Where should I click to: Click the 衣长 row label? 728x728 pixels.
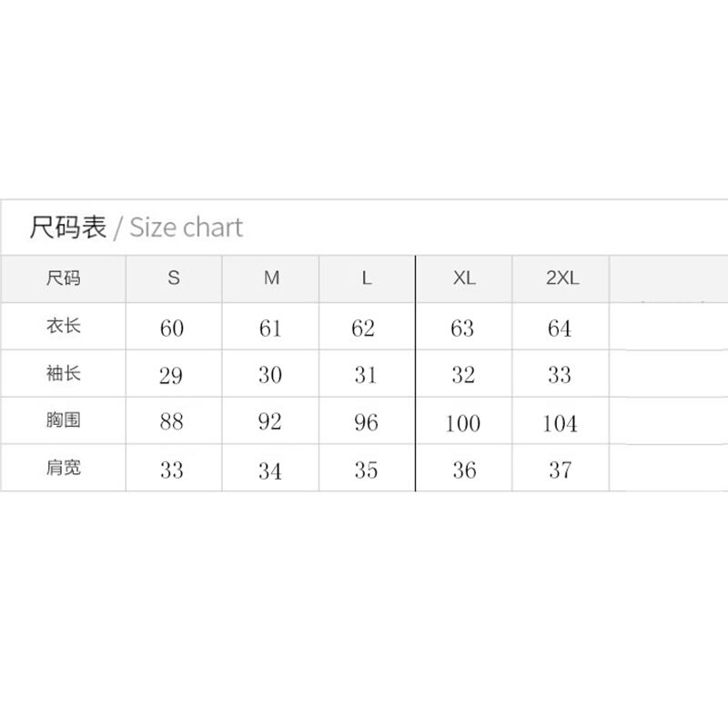pyautogui.click(x=63, y=326)
